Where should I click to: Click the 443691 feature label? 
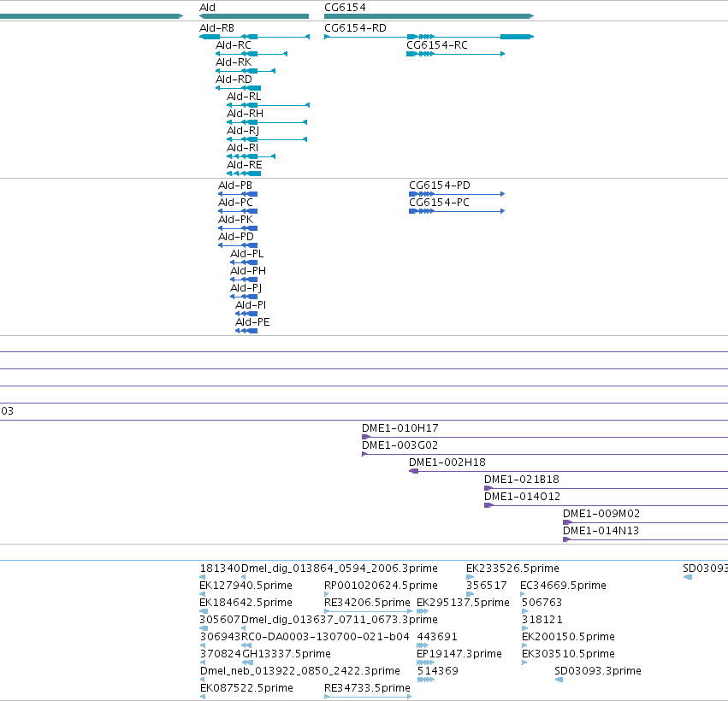(437, 637)
